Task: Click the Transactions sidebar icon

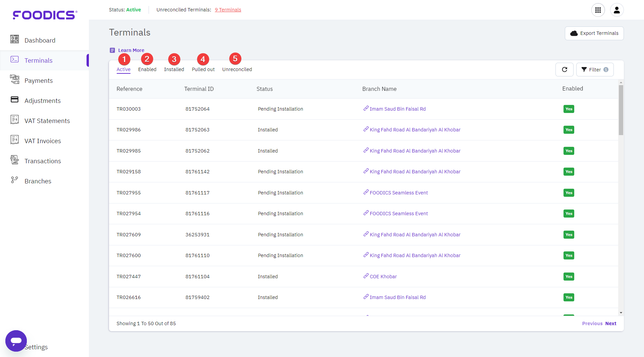Action: [x=14, y=160]
